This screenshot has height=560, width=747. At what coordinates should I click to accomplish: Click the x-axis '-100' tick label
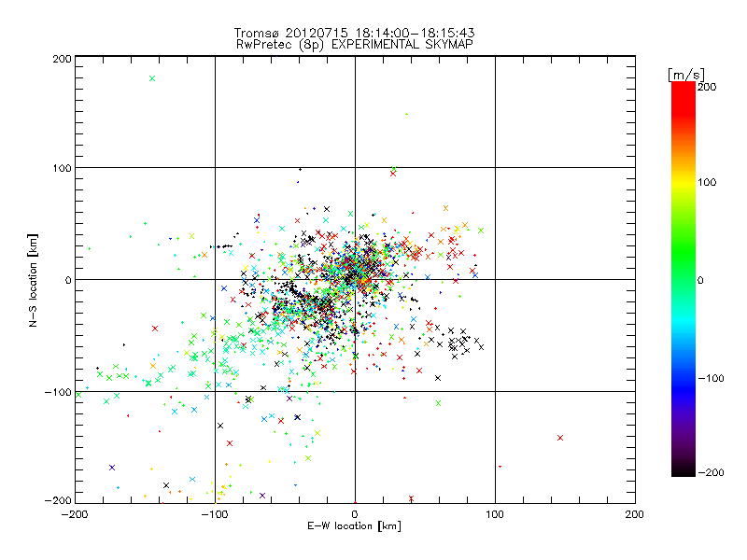(x=215, y=514)
